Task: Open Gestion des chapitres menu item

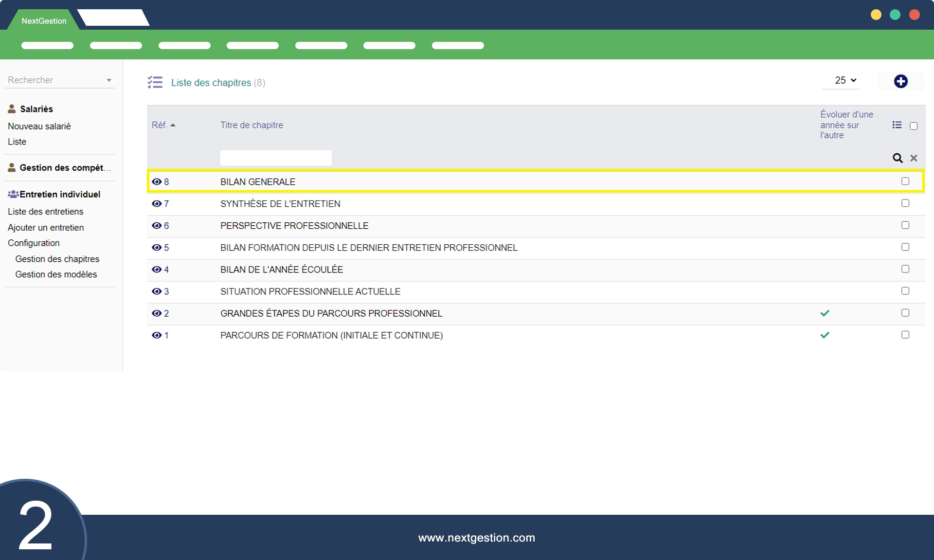Action: click(x=57, y=259)
